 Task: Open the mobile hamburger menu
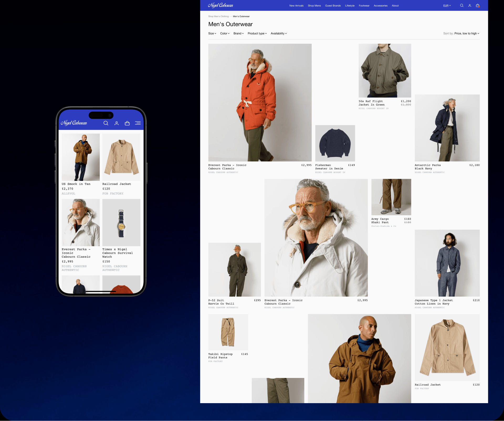[x=138, y=123]
